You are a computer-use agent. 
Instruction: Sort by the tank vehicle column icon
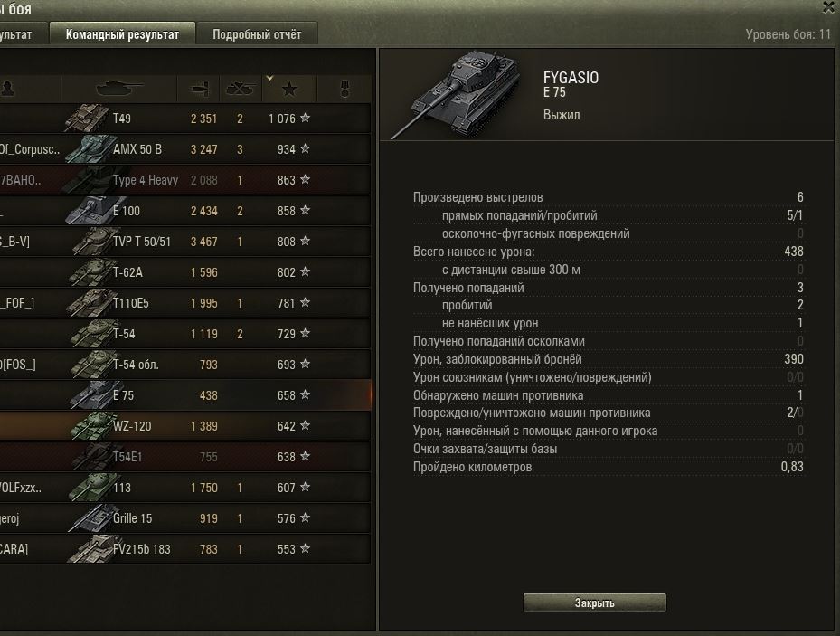[x=119, y=88]
